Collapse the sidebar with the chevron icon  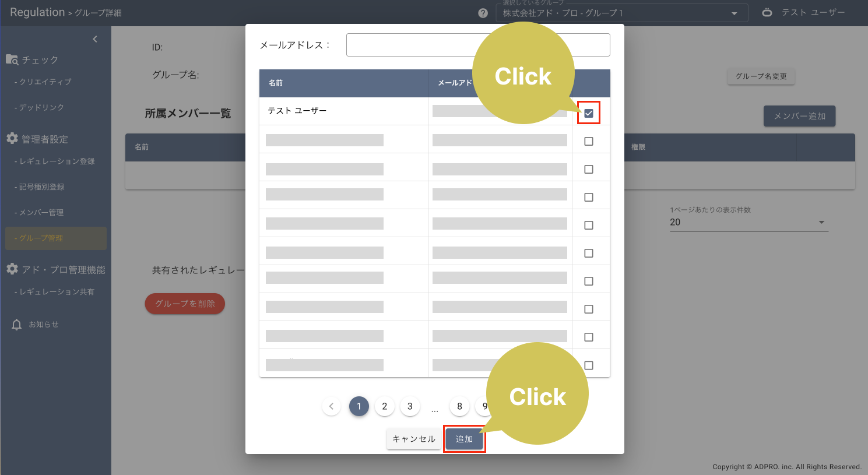95,39
